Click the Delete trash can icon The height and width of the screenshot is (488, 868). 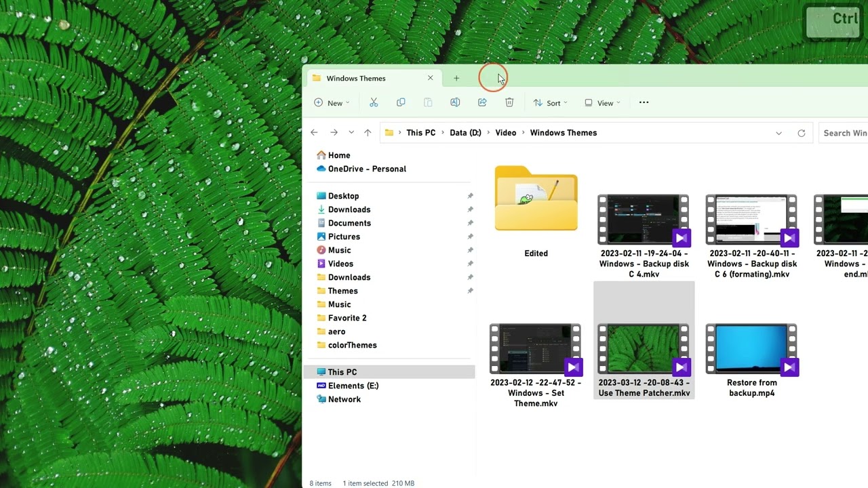[x=509, y=102]
